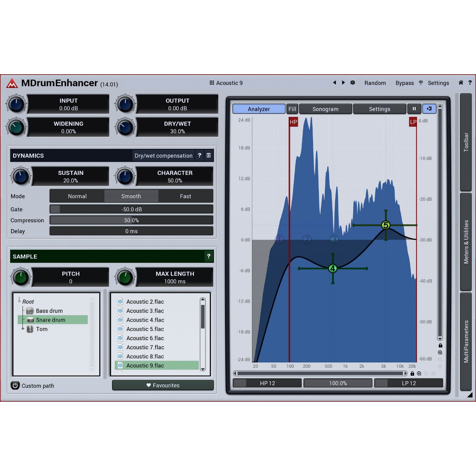
Task: Click the next preset arrow
Action: pos(343,83)
